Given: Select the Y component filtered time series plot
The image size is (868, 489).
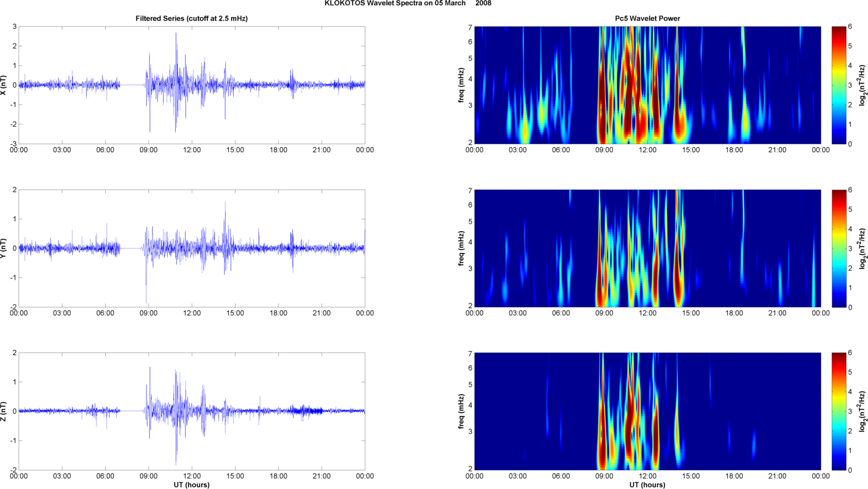Looking at the screenshot, I should (x=192, y=248).
